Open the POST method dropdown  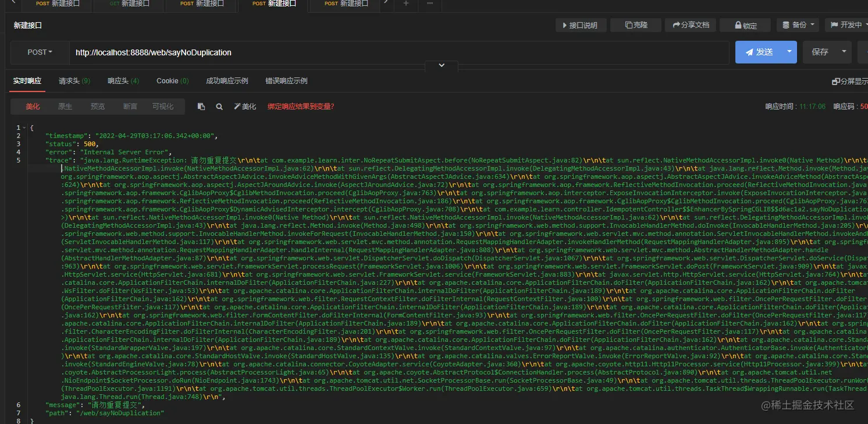point(40,52)
